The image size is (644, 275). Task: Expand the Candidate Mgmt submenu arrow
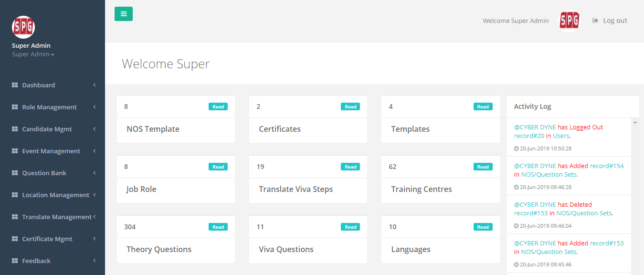[95, 129]
